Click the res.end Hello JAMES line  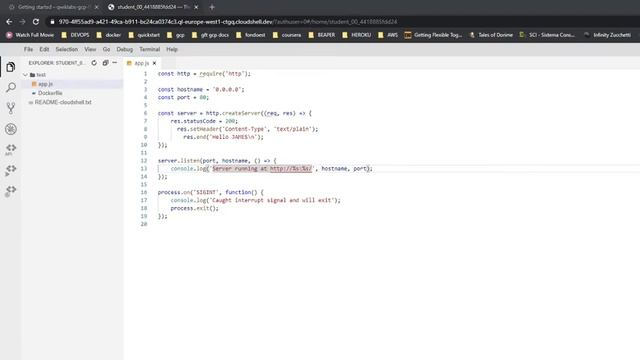223,137
